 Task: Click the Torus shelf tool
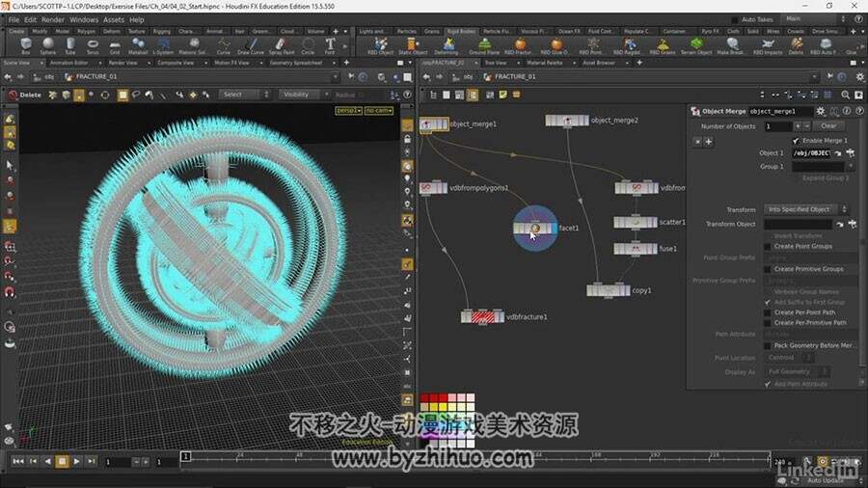pos(93,45)
